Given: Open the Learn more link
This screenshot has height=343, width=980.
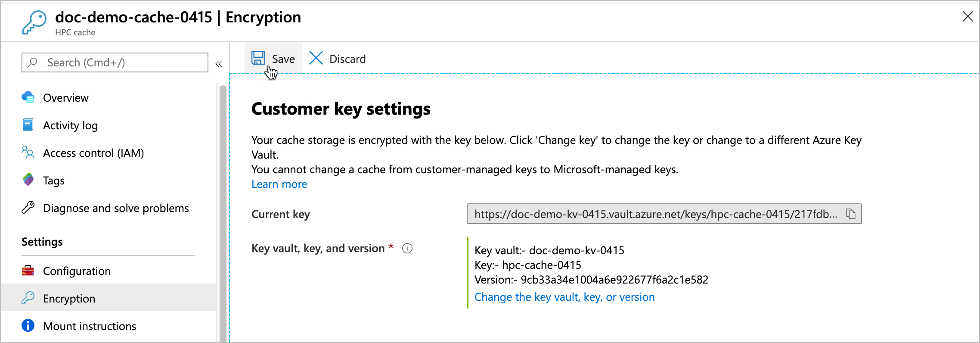Looking at the screenshot, I should click(279, 184).
